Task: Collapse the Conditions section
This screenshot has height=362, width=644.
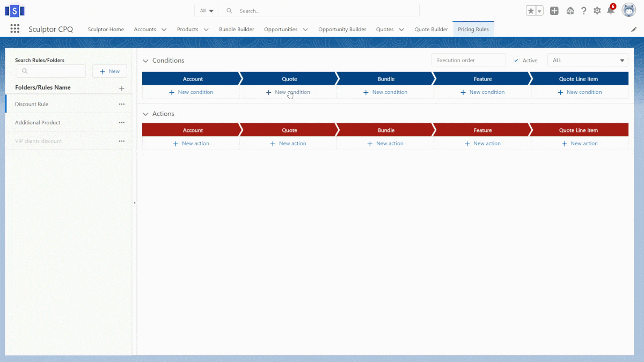Action: click(x=145, y=61)
